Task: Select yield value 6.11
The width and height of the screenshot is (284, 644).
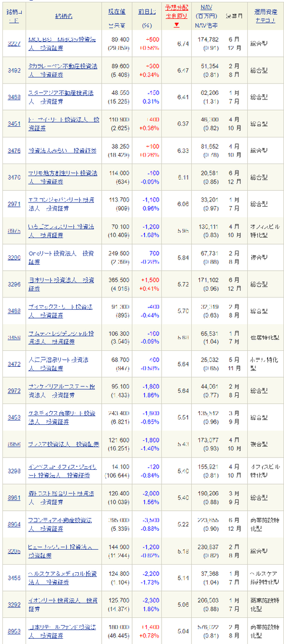Action: click(x=183, y=177)
